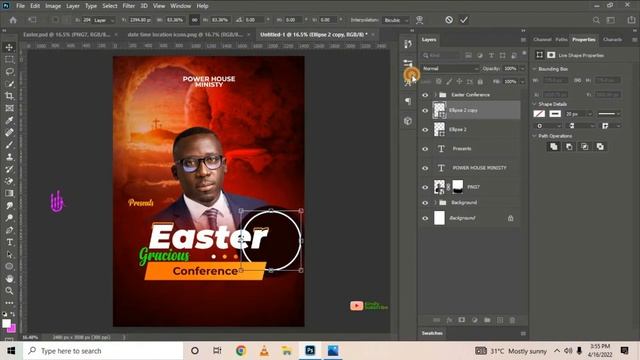Open the layer Fill dropdown arrow

point(522,82)
